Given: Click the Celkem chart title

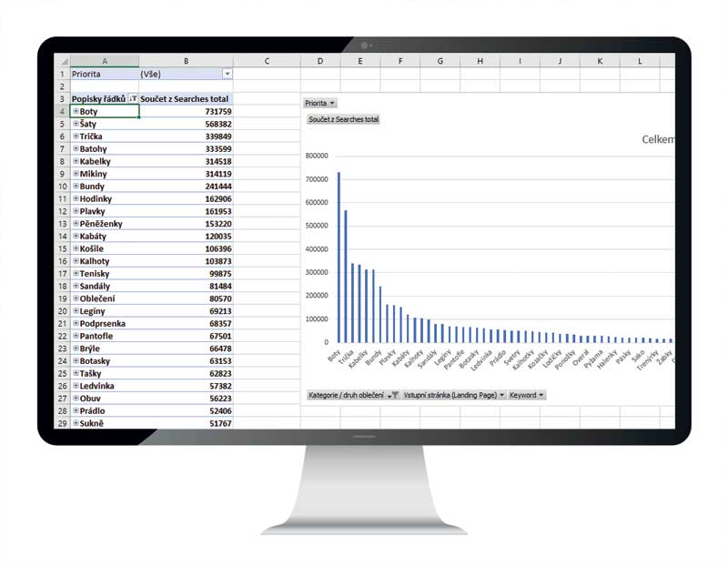Looking at the screenshot, I should (x=658, y=139).
